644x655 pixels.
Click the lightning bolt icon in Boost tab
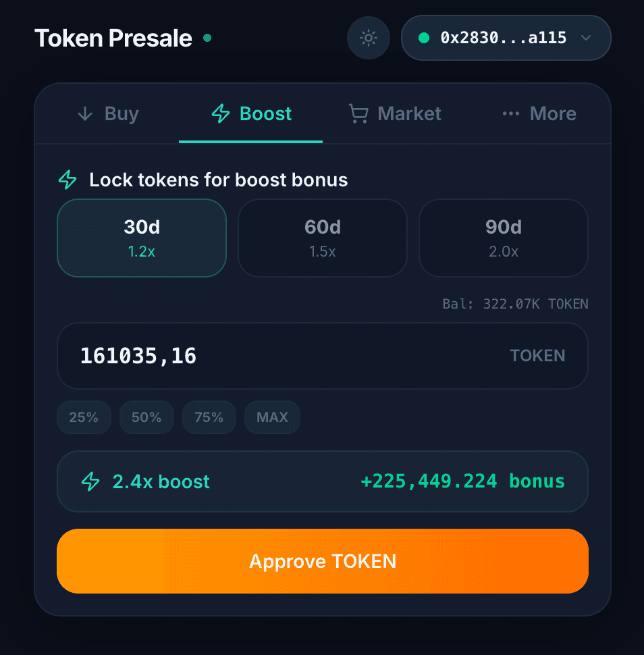pyautogui.click(x=221, y=113)
